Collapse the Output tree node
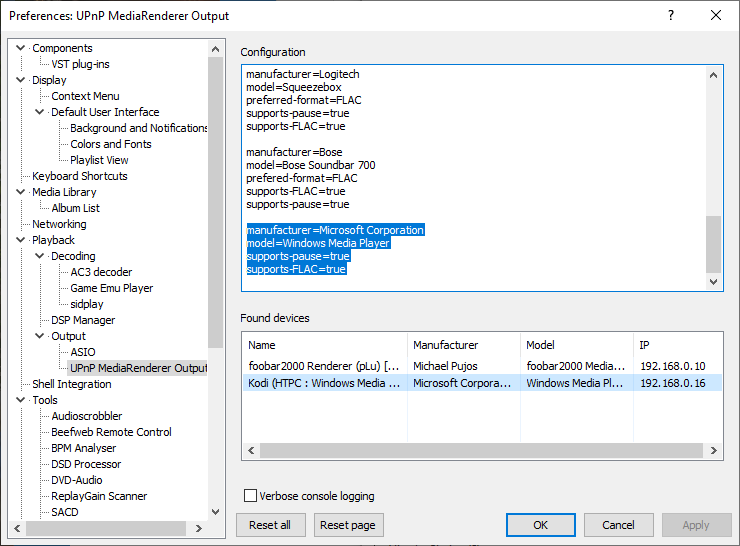This screenshot has height=546, width=740. click(40, 336)
